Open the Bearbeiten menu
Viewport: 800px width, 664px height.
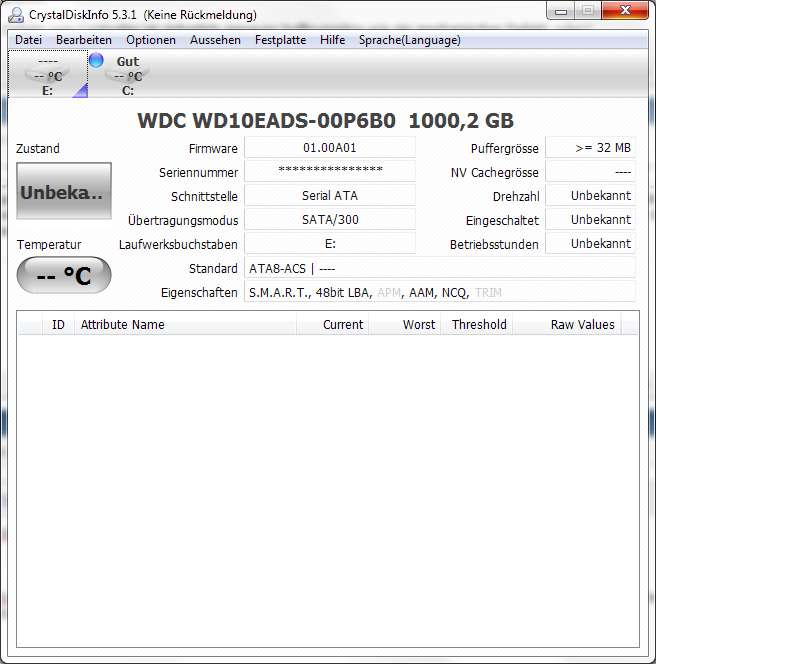coord(84,40)
